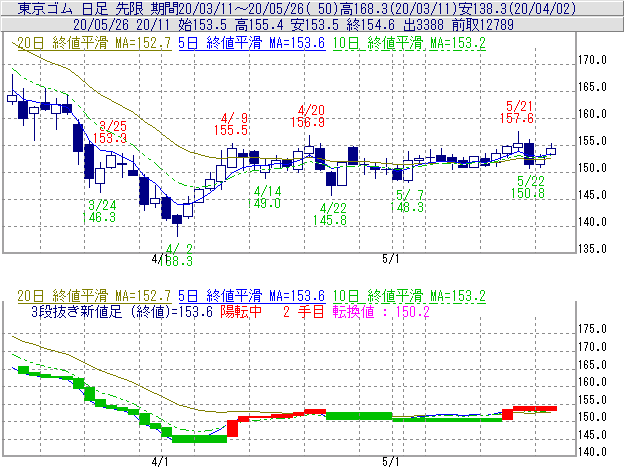Select the 20日 終値平滑 legend in lower chart
This screenshot has width=624, height=474.
[x=94, y=296]
